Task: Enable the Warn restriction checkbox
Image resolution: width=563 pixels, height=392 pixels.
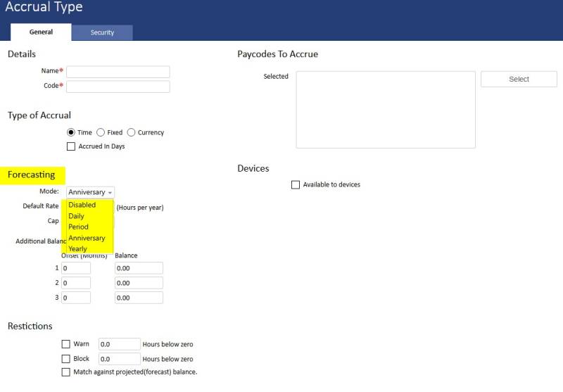Action: (66, 344)
